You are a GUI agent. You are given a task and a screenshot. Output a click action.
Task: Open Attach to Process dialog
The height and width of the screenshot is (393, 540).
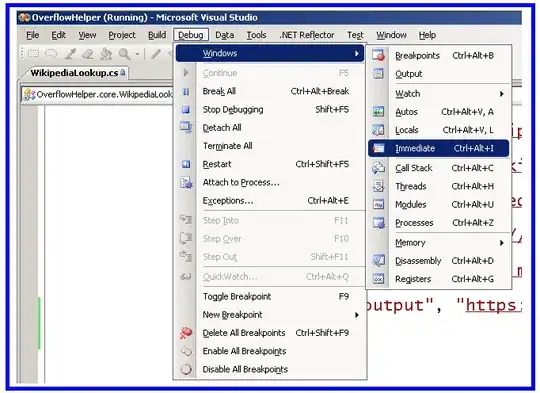[x=270, y=183]
